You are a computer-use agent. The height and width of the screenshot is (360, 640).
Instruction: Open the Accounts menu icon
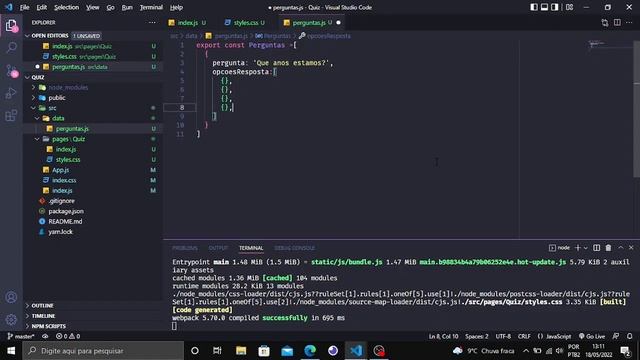tap(11, 297)
